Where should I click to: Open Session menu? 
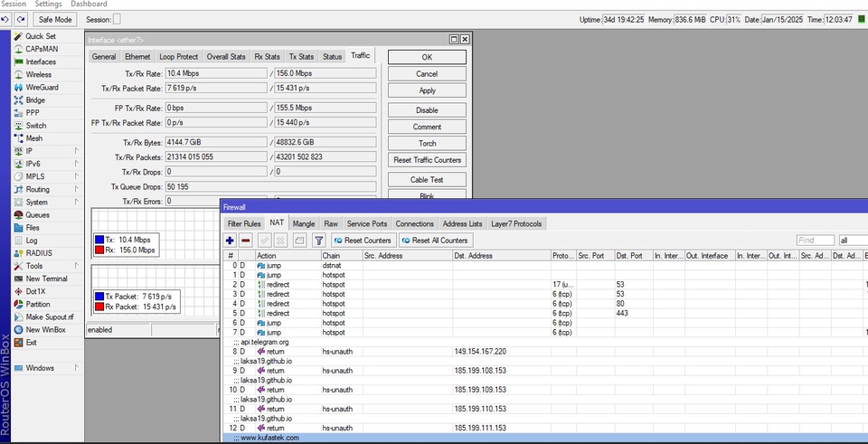pos(14,4)
